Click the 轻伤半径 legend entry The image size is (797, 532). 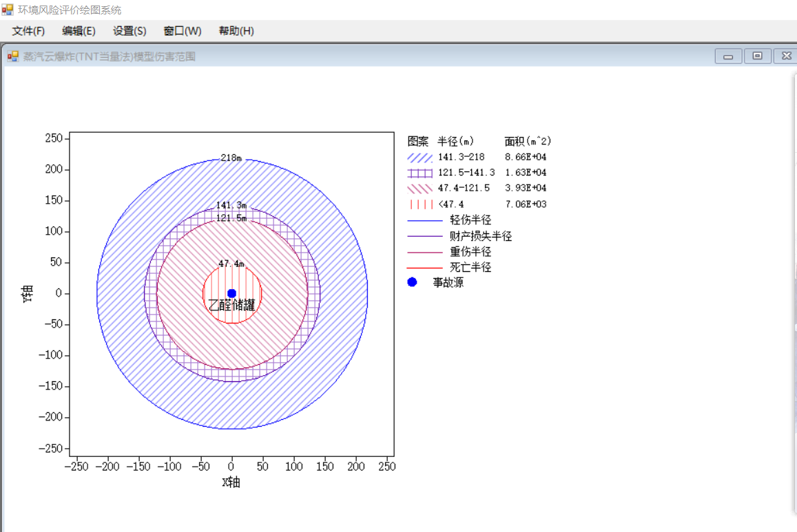470,220
